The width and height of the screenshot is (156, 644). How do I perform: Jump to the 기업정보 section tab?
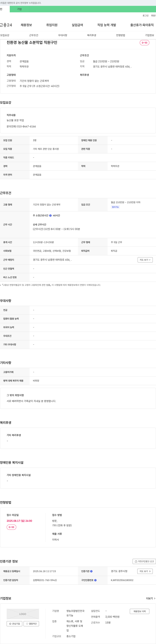click(149, 35)
